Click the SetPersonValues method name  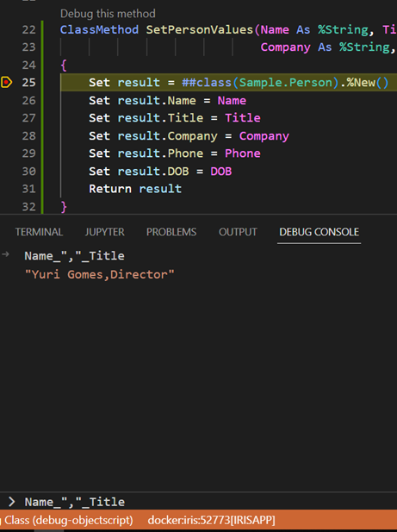pos(200,30)
